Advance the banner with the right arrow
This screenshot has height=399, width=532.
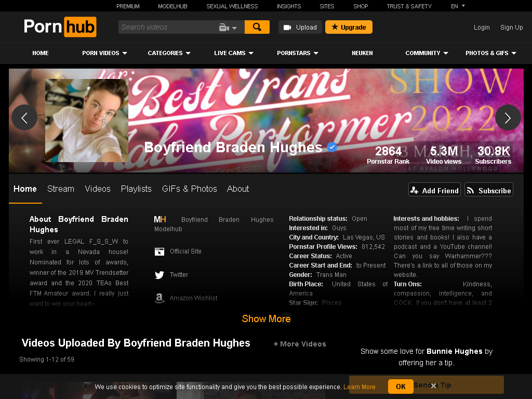point(508,118)
